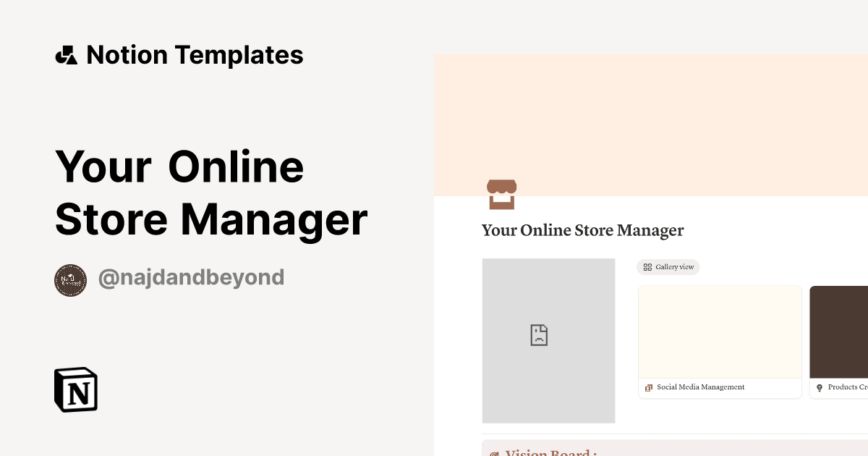Click the Gallery view grid icon
The width and height of the screenshot is (868, 456).
click(x=647, y=266)
